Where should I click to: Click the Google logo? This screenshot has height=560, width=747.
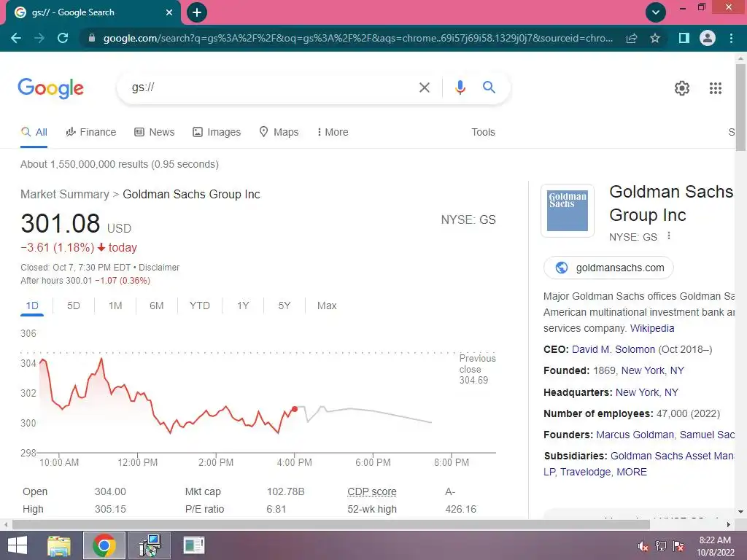coord(51,88)
